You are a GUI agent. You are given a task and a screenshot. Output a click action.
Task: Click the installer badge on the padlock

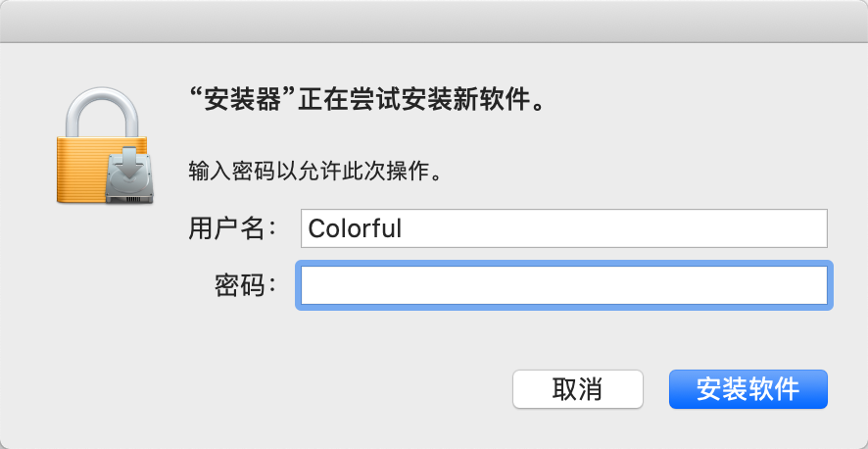(x=129, y=176)
